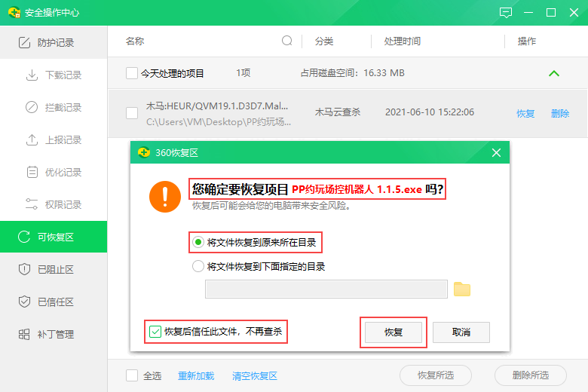The width and height of the screenshot is (588, 392).
Task: Tick the checkbox for 木马:HEUR/QVM19 row
Action: pos(132,113)
